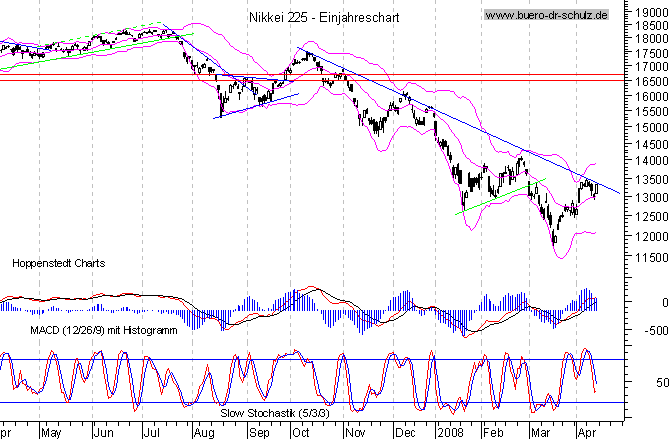Screen dimensions: 672x439
Task: Click the Jun marker on time axis
Action: [x=104, y=431]
